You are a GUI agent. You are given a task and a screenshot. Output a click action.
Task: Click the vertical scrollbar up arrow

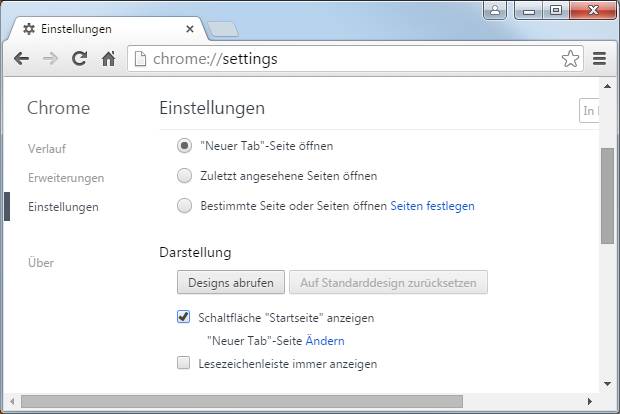(607, 86)
